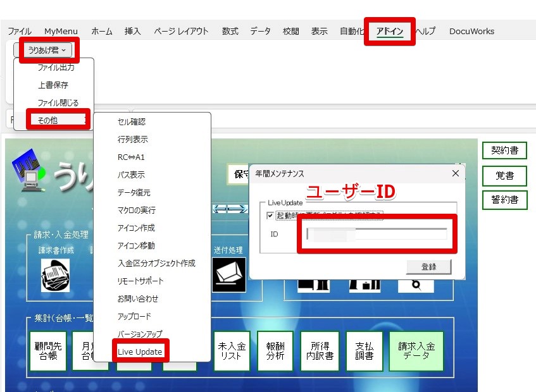Switch to the 数式 tab
The width and height of the screenshot is (536, 392).
coord(230,31)
